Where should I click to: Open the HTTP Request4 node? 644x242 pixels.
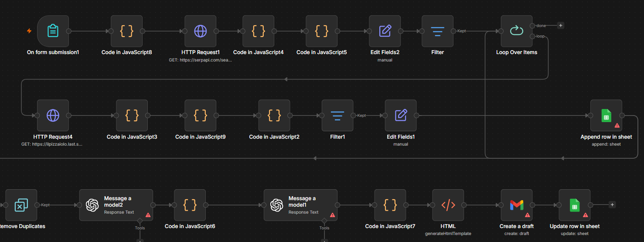click(53, 116)
